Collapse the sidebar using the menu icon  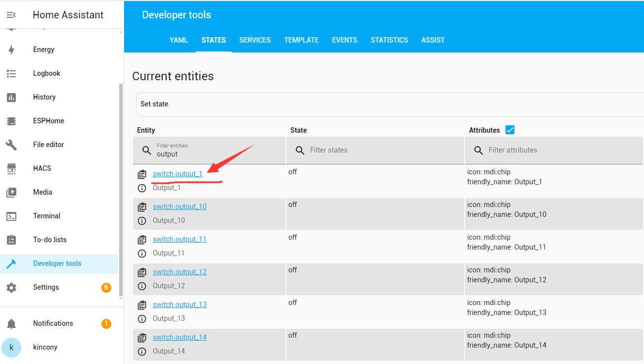11,15
